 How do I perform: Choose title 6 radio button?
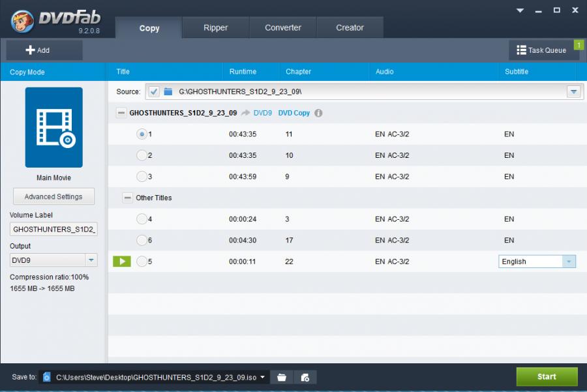tap(142, 240)
